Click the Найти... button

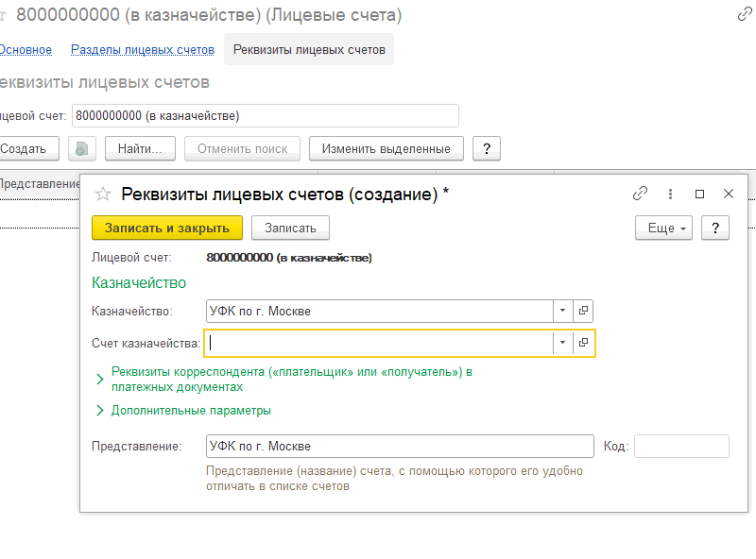[140, 148]
